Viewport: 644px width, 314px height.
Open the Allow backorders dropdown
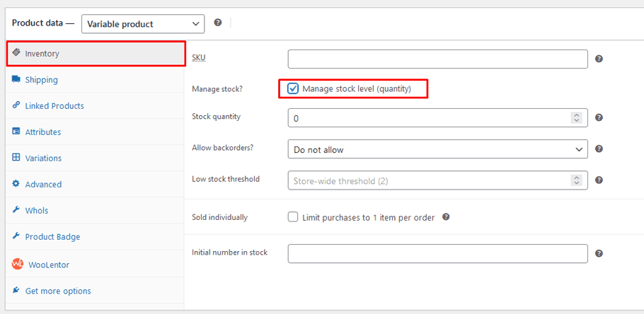pyautogui.click(x=438, y=149)
